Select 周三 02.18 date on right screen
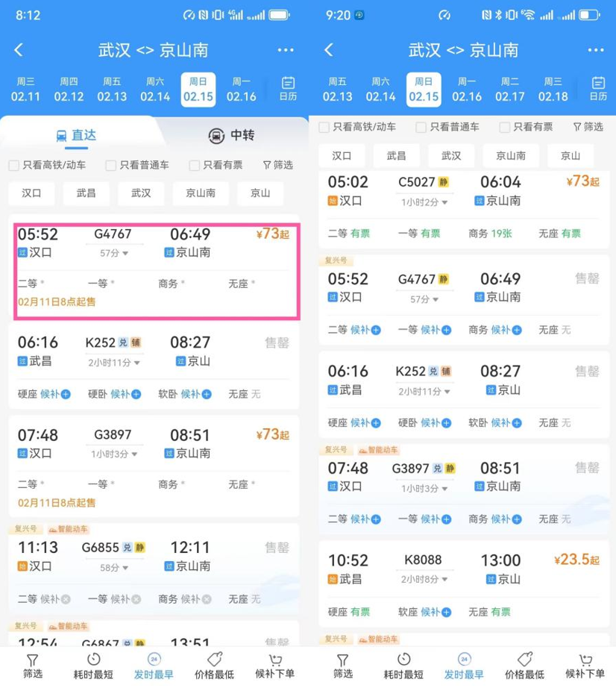The height and width of the screenshot is (688, 616). click(x=553, y=90)
